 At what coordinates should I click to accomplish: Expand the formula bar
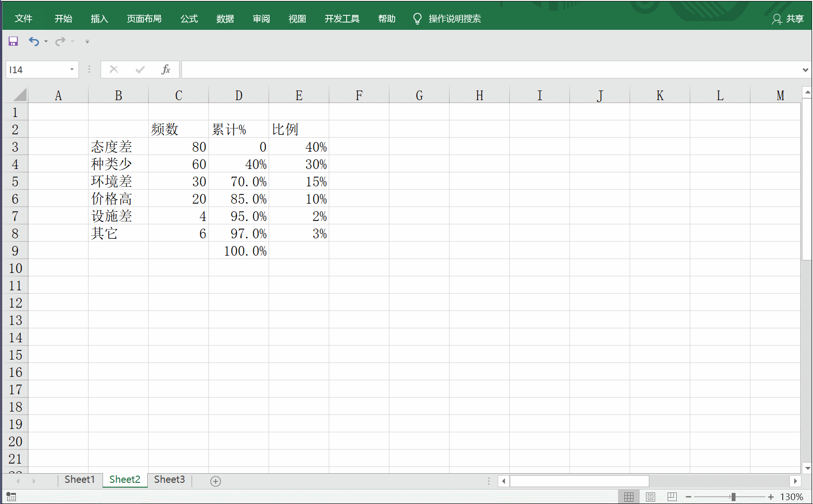pos(805,70)
